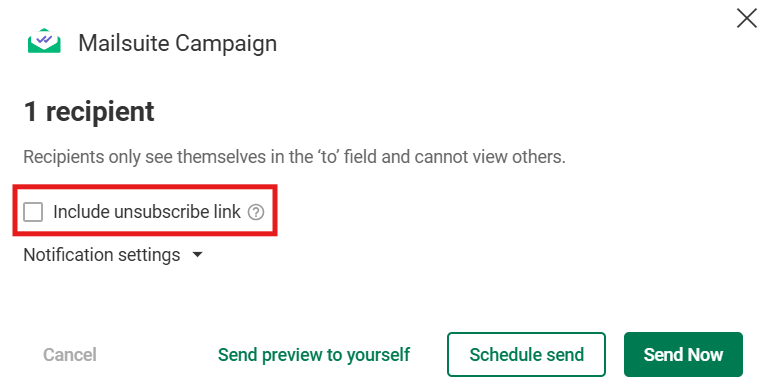The width and height of the screenshot is (762, 390).
Task: Click the "Mailsuite Campaign" title text
Action: 177,43
